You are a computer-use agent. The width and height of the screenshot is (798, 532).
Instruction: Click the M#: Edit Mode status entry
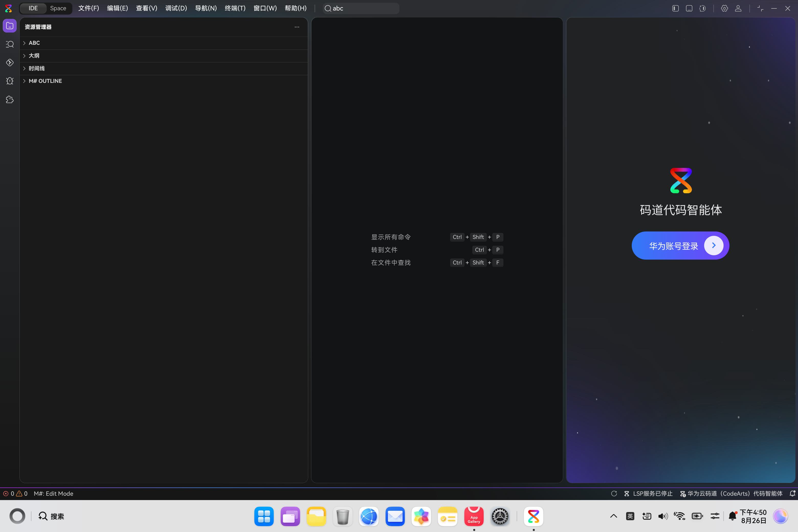(54, 494)
